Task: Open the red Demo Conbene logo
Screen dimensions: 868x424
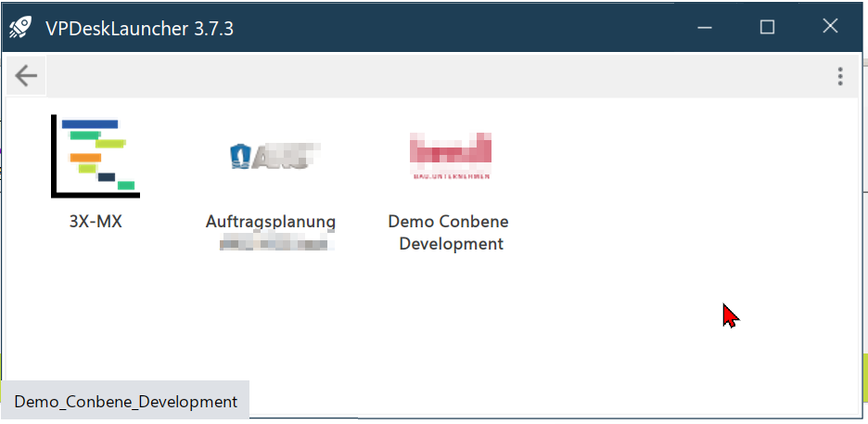Action: click(x=451, y=156)
